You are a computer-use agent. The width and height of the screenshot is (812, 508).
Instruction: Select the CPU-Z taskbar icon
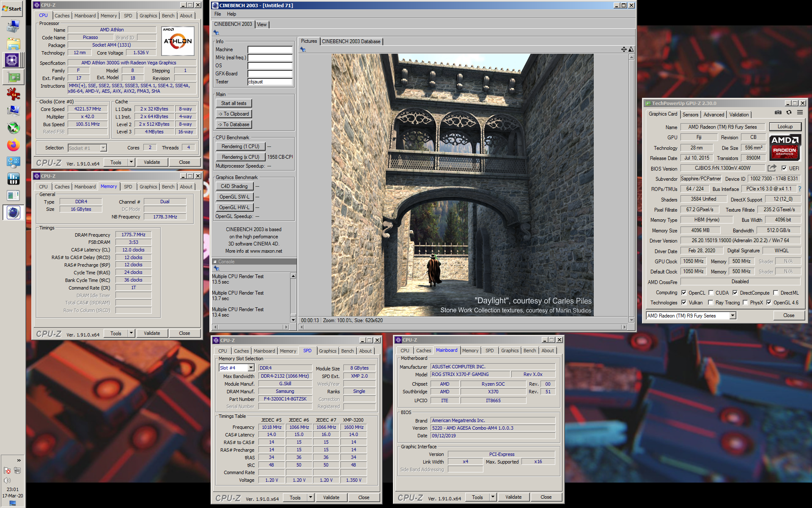click(13, 60)
